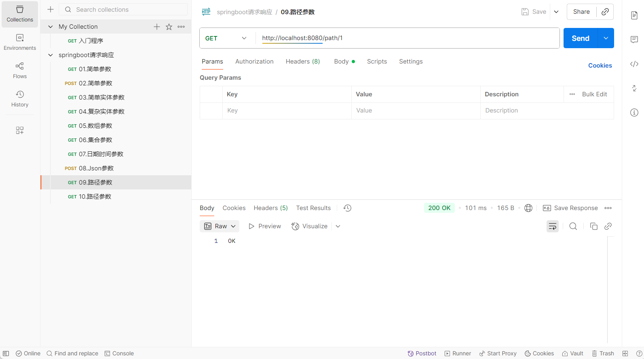
Task: Click the Save button
Action: [x=534, y=12]
